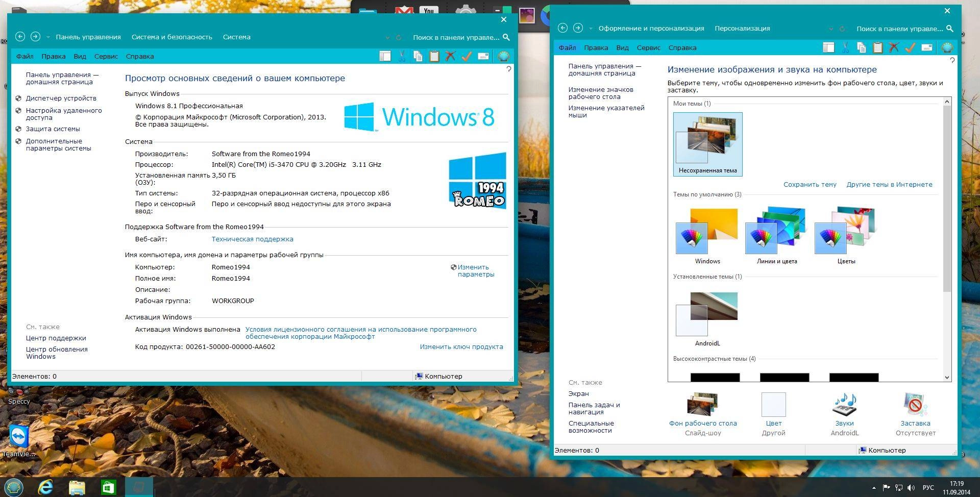Click Система in the address bar breadcrumb
980x497 pixels.
[x=236, y=37]
